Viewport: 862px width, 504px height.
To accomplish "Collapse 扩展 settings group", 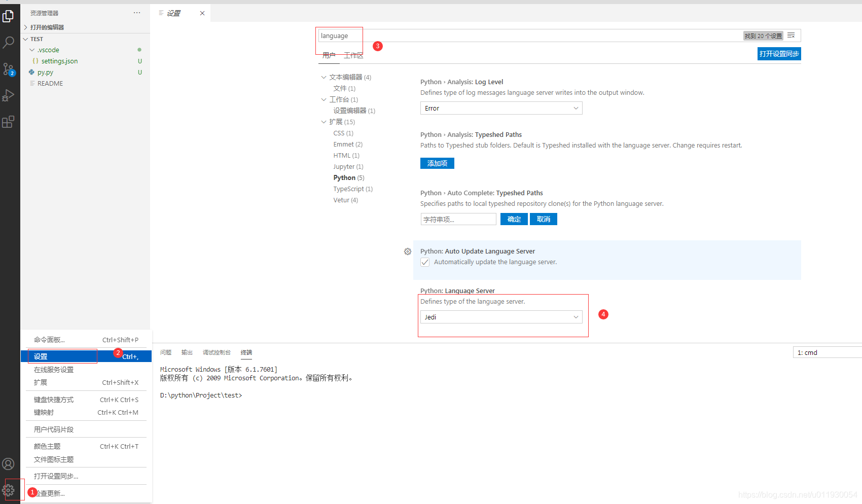I will coord(338,122).
